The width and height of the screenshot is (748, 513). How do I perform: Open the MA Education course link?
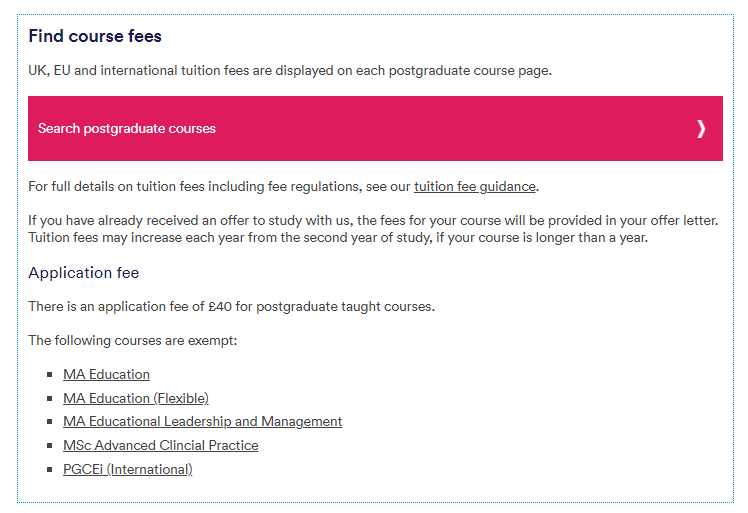pos(106,375)
